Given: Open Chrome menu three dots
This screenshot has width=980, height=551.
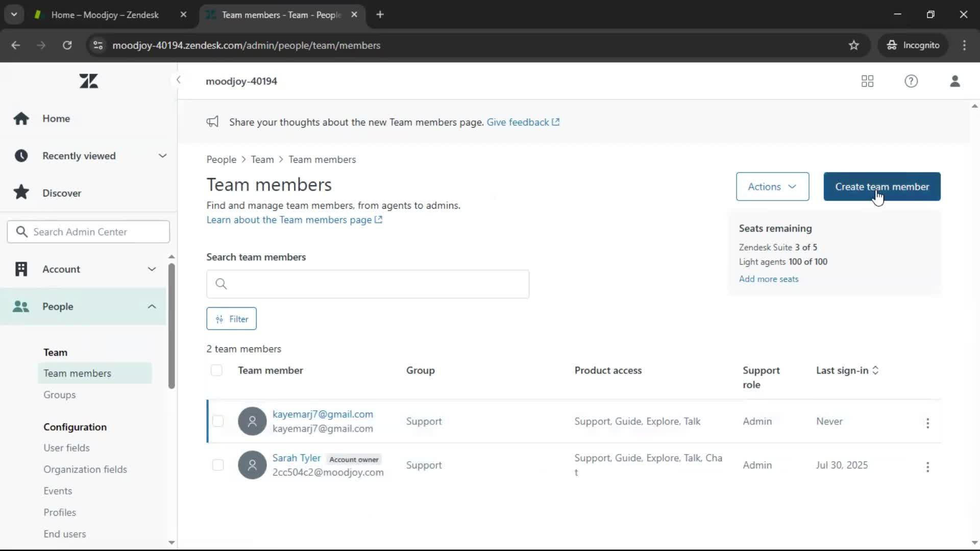Looking at the screenshot, I should coord(964,45).
